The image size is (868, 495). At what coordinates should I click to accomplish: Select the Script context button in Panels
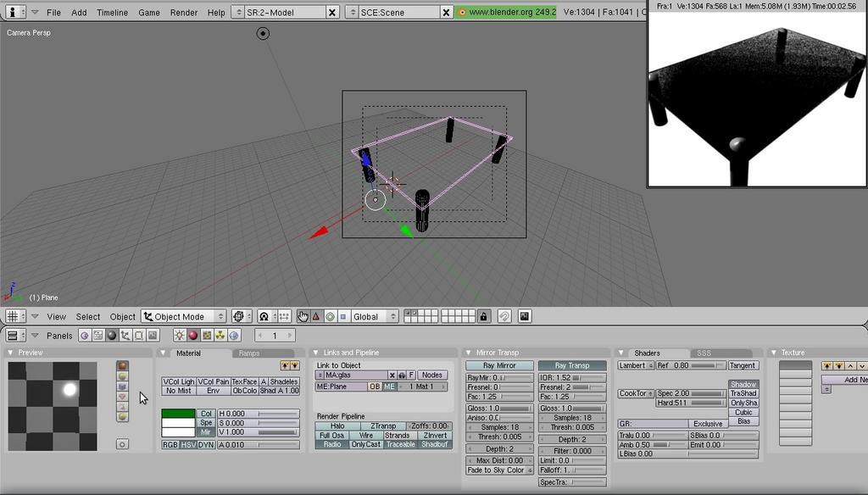coord(98,336)
